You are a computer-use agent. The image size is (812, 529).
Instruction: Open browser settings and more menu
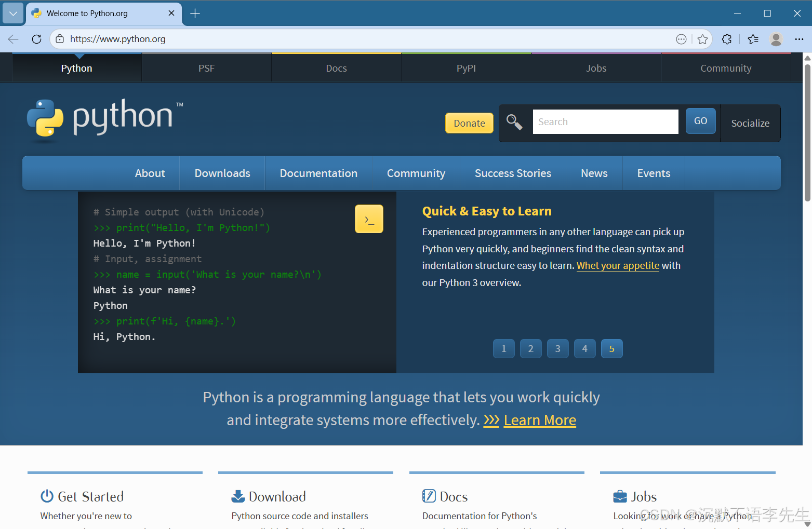click(799, 39)
